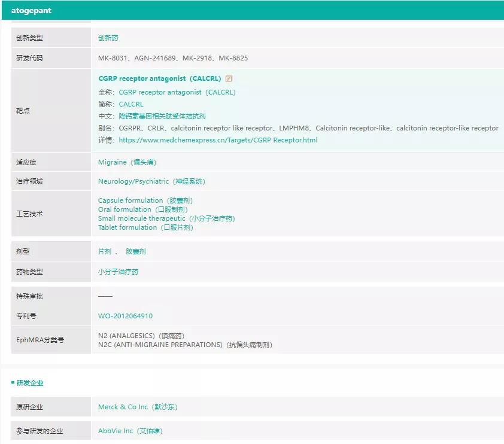Viewport: 504px width, 444px height.
Task: Click the 研发企业 section heading
Action: [x=30, y=383]
